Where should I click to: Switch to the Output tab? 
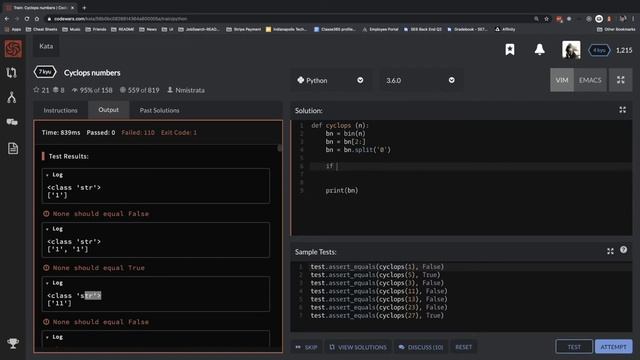[x=109, y=110]
